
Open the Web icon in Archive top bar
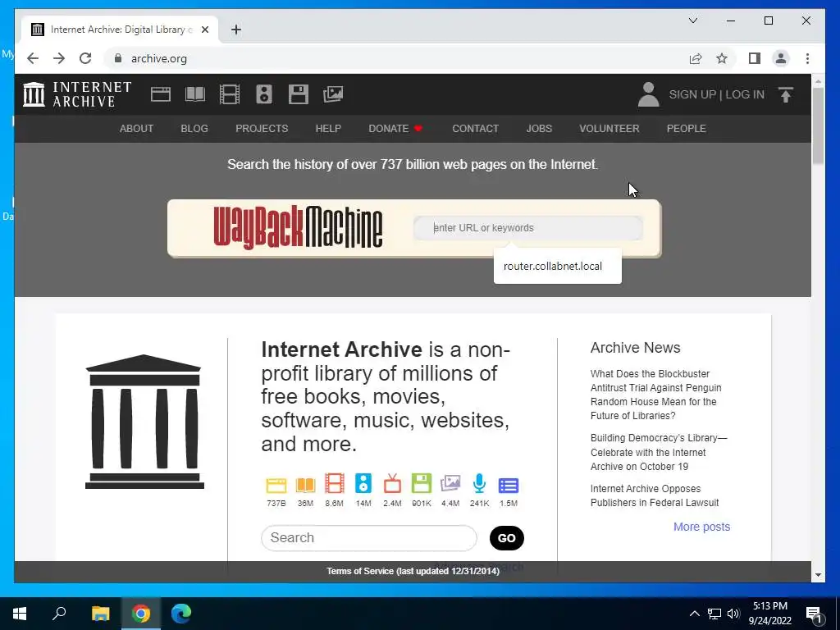tap(160, 94)
